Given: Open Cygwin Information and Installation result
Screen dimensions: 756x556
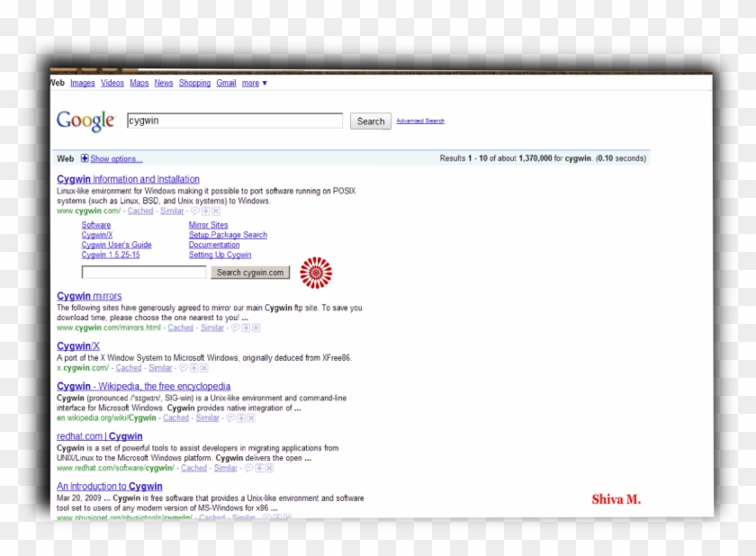Looking at the screenshot, I should pos(128,179).
